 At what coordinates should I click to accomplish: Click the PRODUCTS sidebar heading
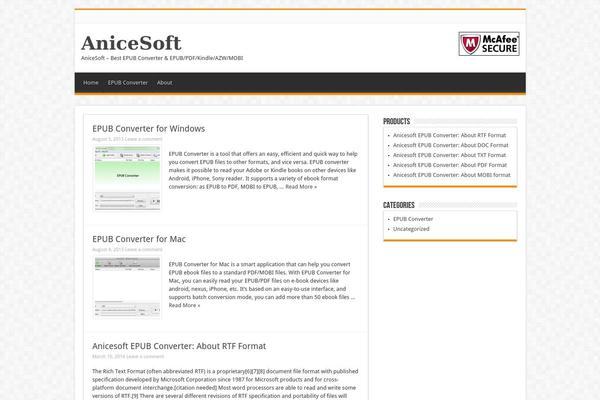click(396, 121)
